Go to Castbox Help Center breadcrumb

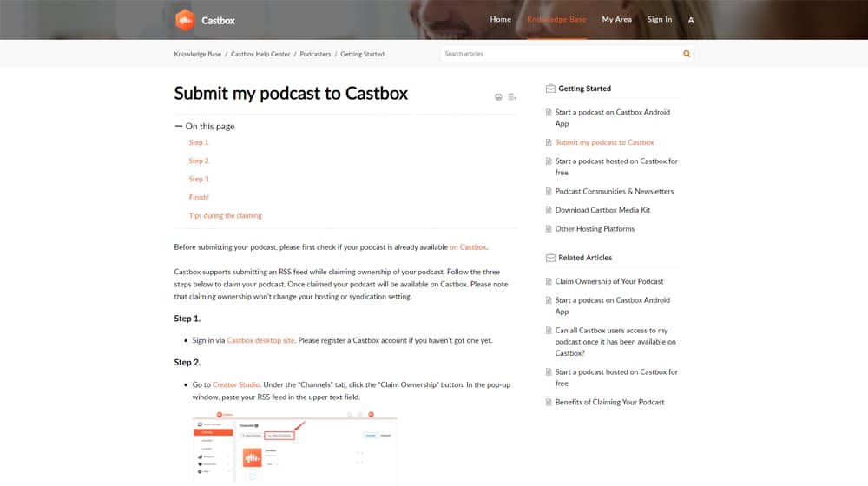(x=260, y=55)
